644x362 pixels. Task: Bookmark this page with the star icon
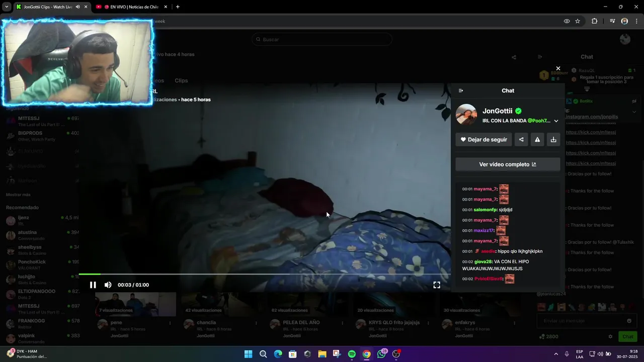[x=578, y=21]
